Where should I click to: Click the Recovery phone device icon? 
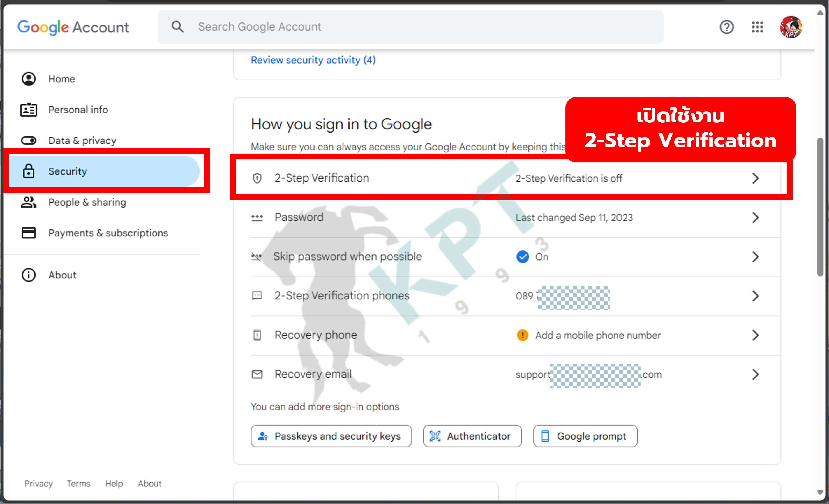[257, 335]
